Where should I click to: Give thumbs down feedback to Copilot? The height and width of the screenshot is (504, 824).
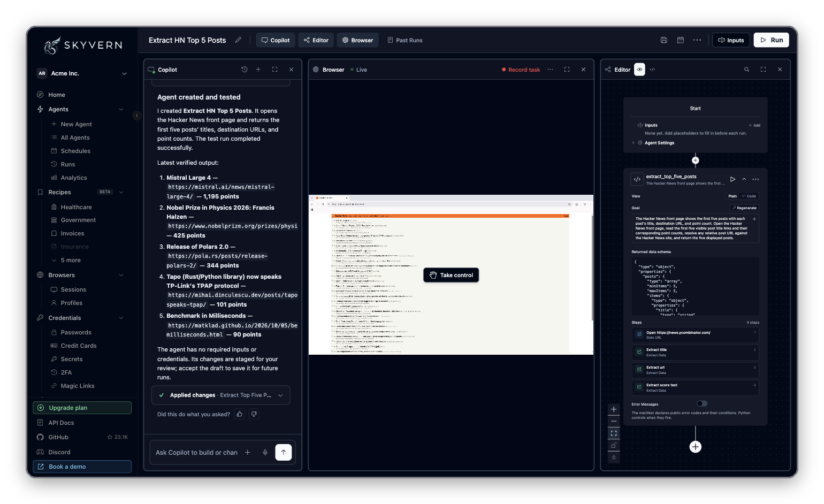[x=254, y=414]
